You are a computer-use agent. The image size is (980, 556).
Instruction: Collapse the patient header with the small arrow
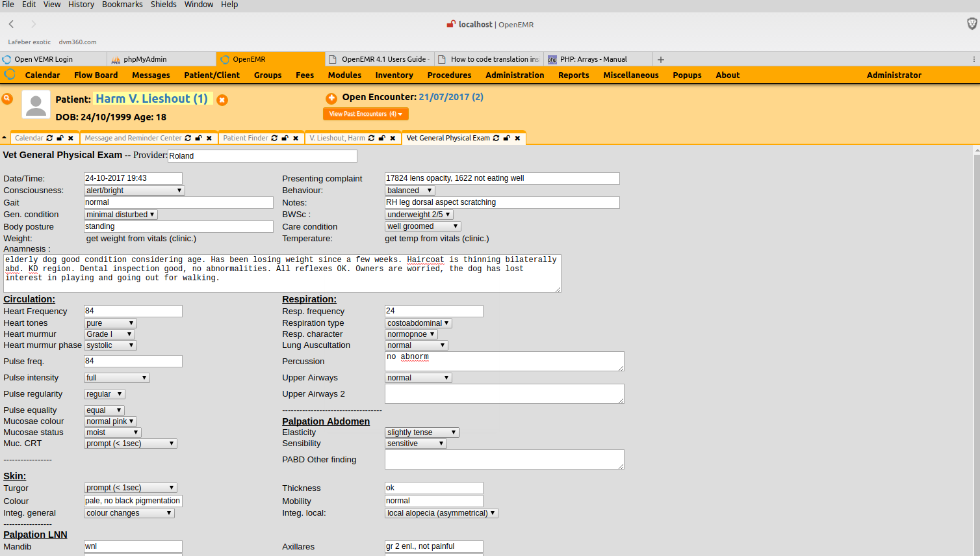click(4, 138)
